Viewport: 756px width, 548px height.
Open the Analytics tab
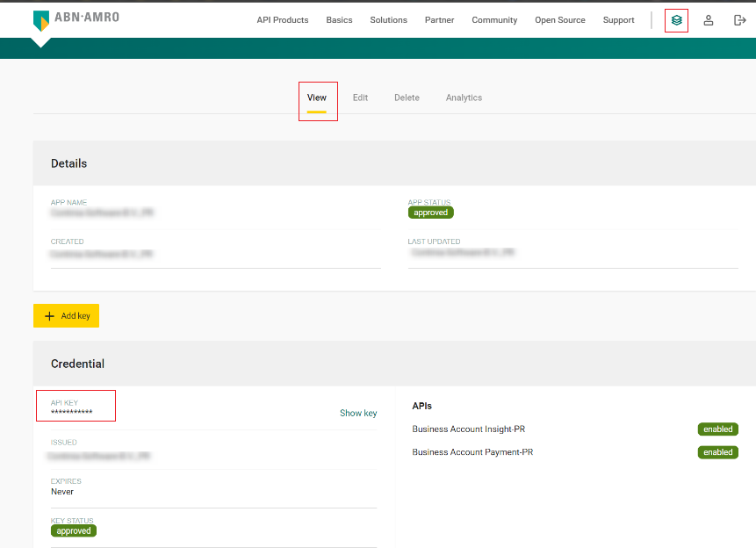[464, 97]
